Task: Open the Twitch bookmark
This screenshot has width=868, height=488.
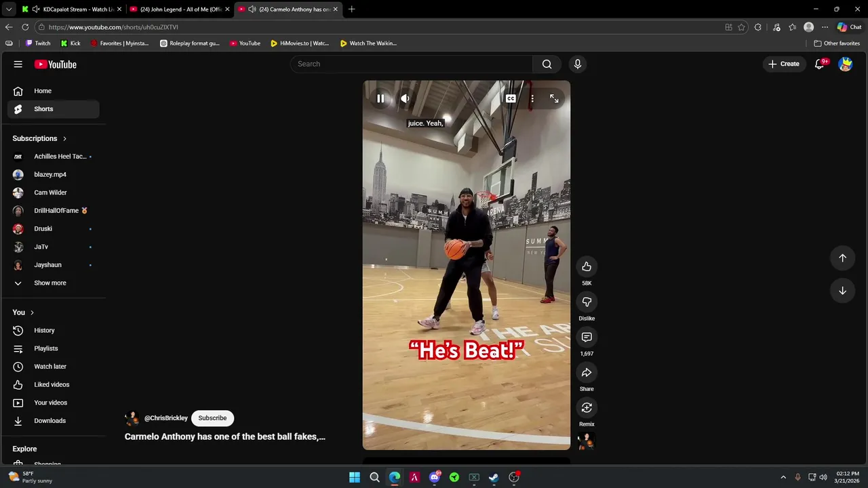Action: point(38,43)
